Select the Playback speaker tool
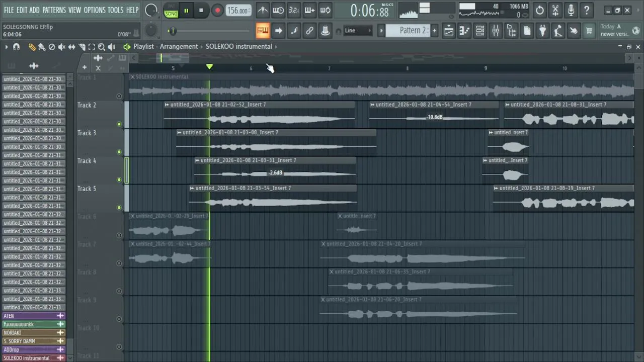Viewport: 644px width, 362px height. point(111,47)
